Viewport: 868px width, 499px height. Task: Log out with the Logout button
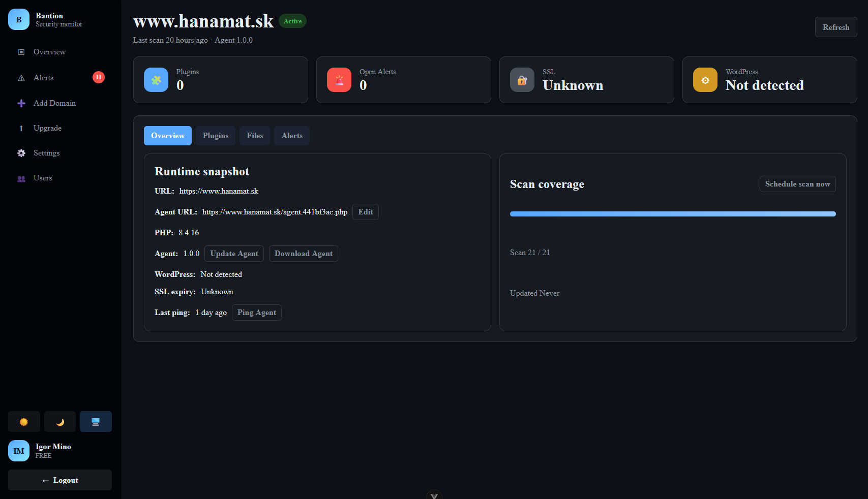click(60, 480)
